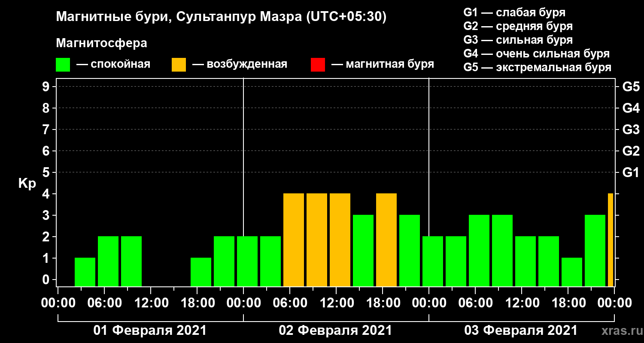Click the 'G3 — сильная буря' description
This screenshot has width=644, height=343.
point(518,40)
